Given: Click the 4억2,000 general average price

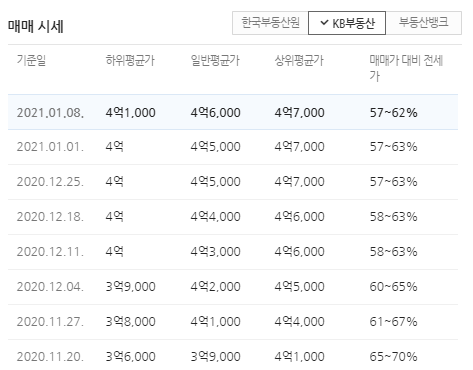Looking at the screenshot, I should pos(215,287).
